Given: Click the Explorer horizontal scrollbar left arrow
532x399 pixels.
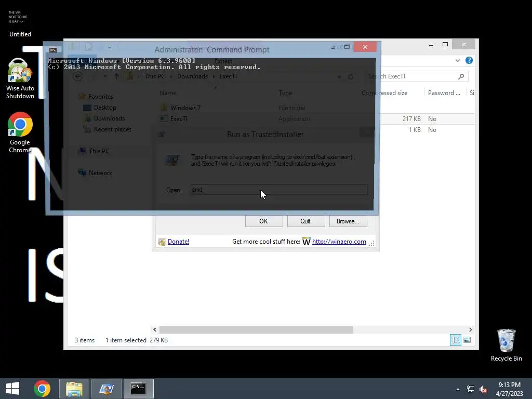Looking at the screenshot, I should pos(155,329).
